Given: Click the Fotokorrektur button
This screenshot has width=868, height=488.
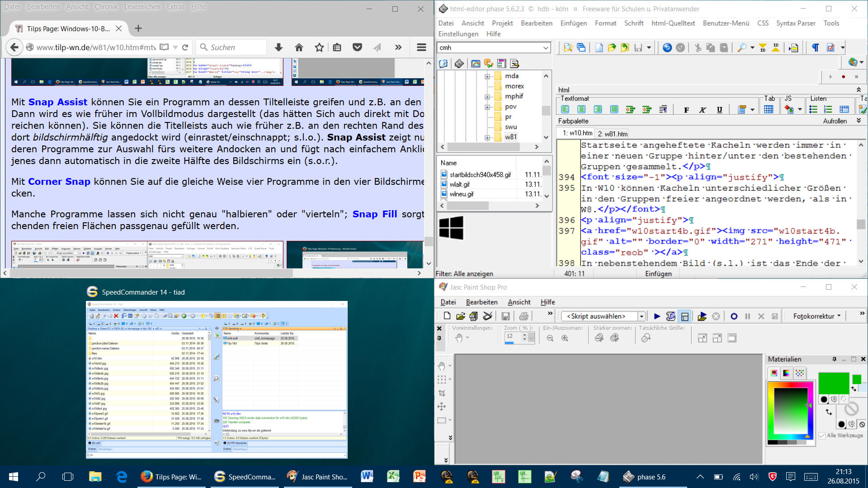Looking at the screenshot, I should coord(816,316).
